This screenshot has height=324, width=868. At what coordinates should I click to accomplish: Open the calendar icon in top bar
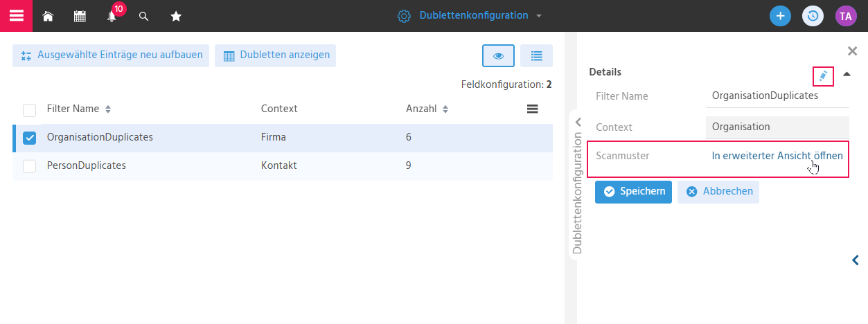point(80,16)
